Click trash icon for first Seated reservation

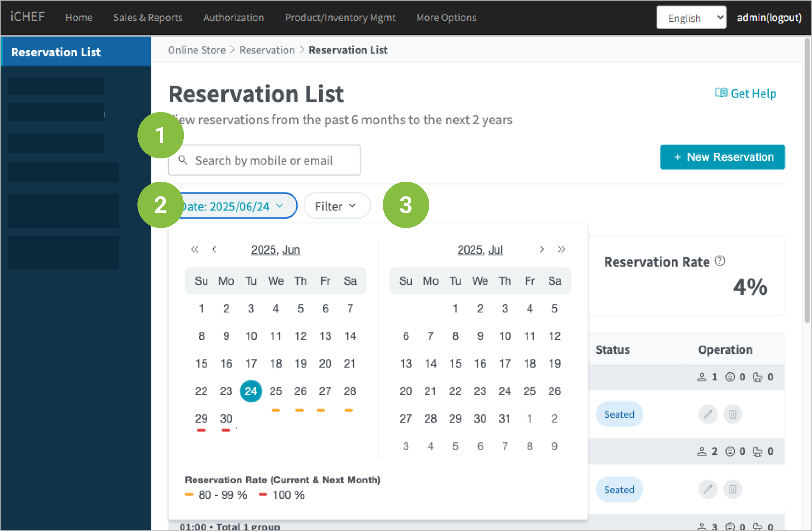[x=733, y=414]
